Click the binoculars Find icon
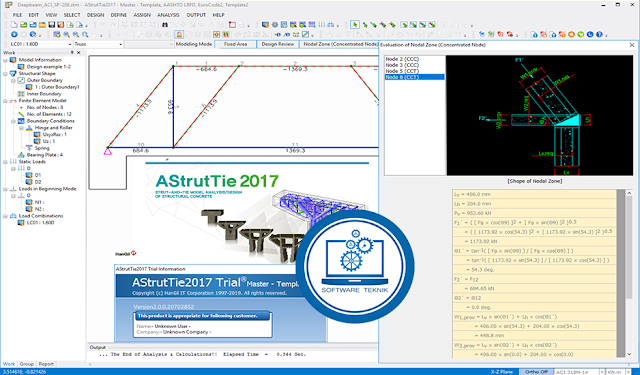Viewport: 640px width, 375px height. (165, 25)
